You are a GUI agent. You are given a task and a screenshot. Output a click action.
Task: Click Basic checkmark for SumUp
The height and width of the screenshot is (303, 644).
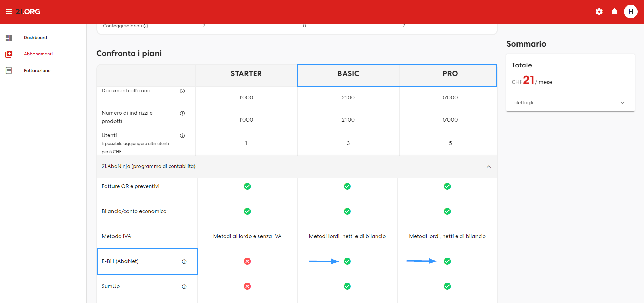coord(347,286)
